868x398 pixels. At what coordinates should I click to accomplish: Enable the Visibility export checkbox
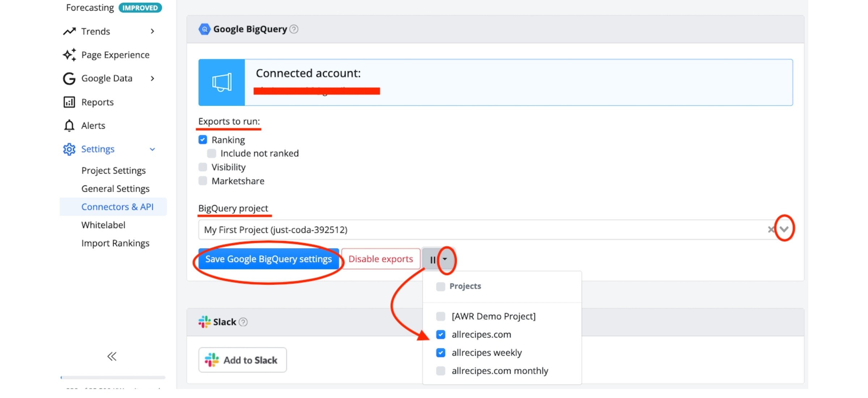(x=203, y=167)
